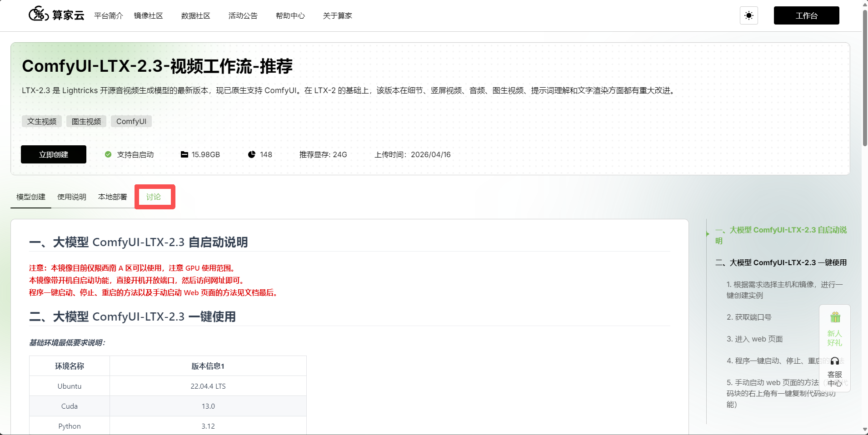The image size is (868, 435).
Task: Click the 支持自启动 label
Action: (135, 154)
